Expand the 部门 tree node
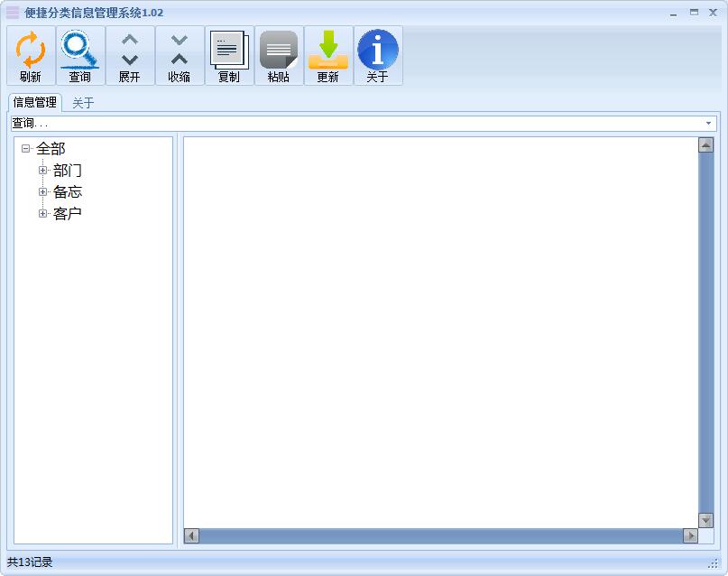This screenshot has width=728, height=576. click(x=42, y=171)
